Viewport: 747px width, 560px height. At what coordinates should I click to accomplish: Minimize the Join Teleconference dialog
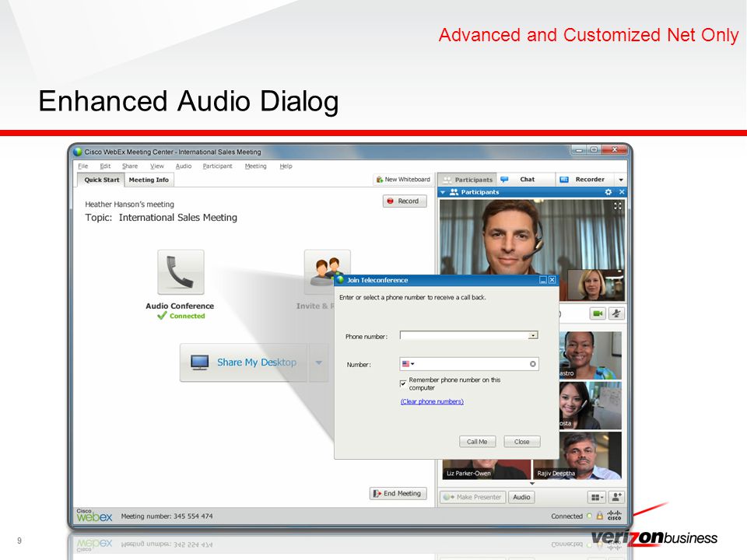(543, 280)
